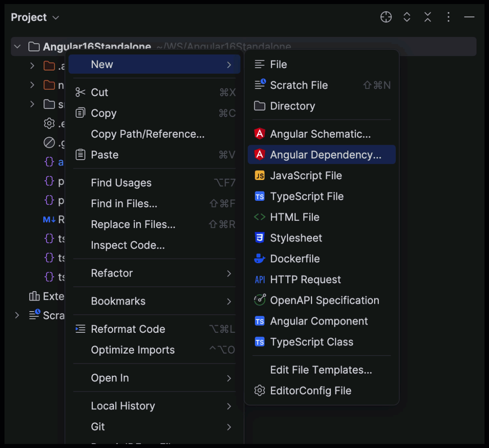Open the Refactor submenu arrow
The height and width of the screenshot is (448, 489).
point(229,273)
